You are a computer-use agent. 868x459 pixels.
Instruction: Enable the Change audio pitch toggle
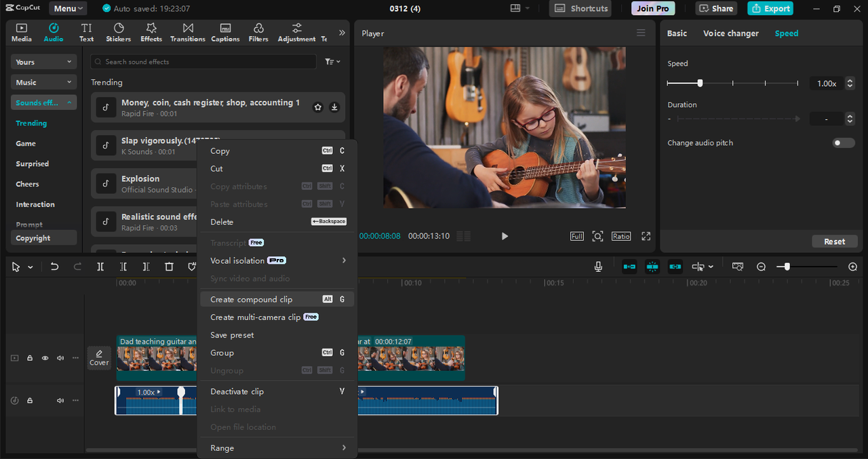843,142
